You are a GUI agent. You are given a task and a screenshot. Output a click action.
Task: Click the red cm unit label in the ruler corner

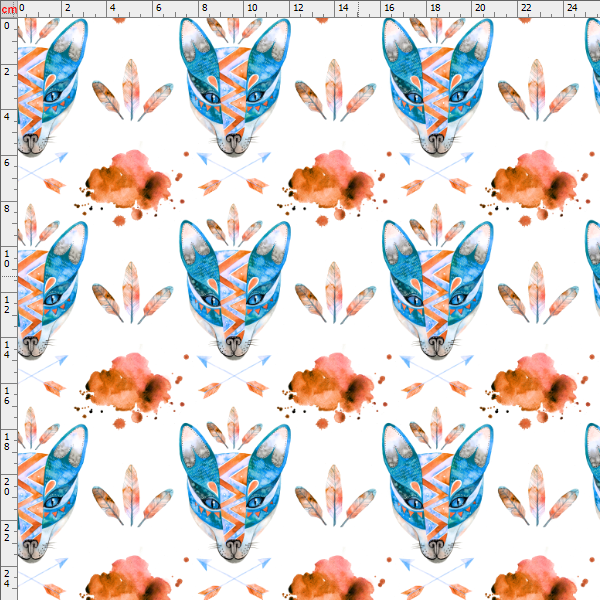pos(8,9)
